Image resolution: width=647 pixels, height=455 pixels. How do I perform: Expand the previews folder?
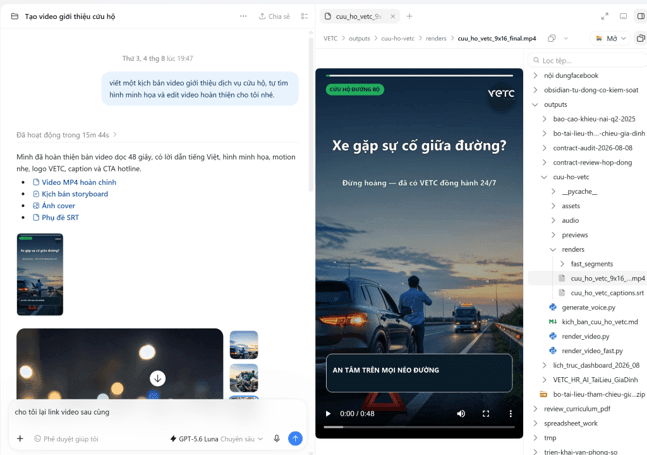[553, 235]
